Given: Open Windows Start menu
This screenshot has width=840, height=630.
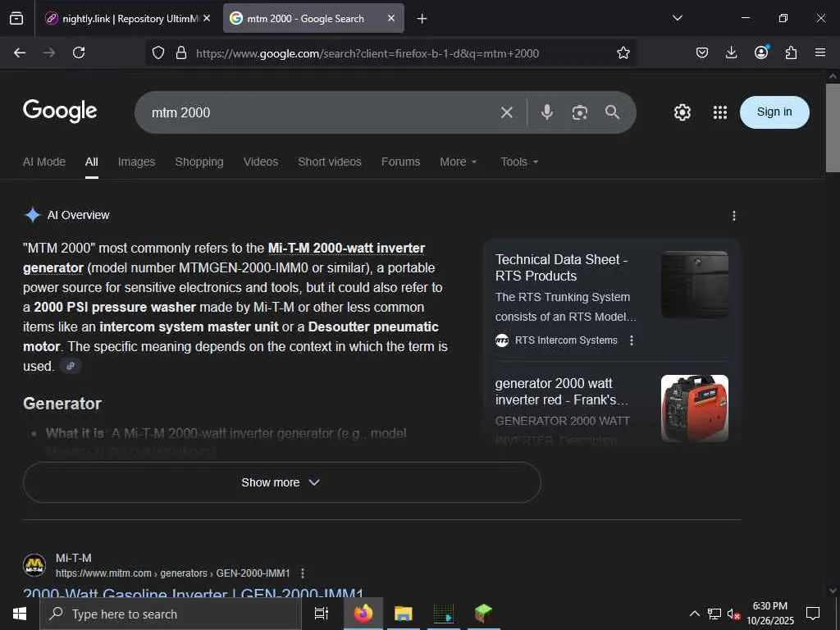Looking at the screenshot, I should (x=20, y=614).
